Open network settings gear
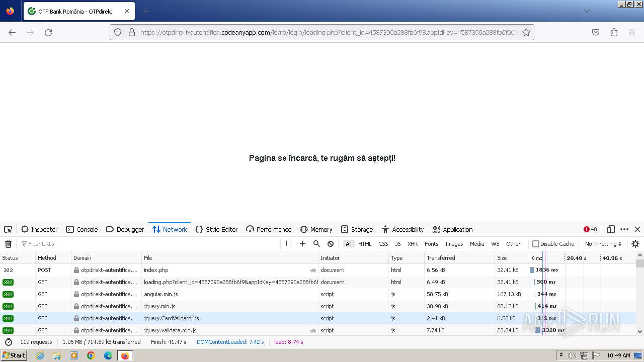 pos(635,244)
